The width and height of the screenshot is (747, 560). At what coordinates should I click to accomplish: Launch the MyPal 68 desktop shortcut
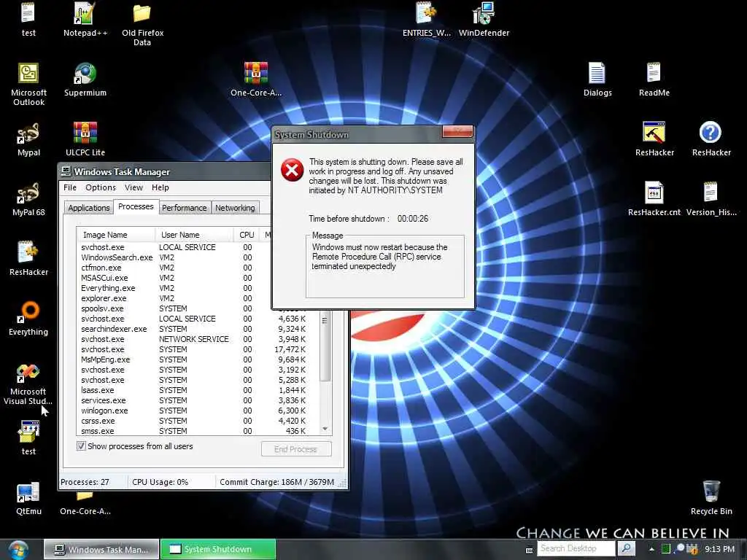tap(28, 199)
